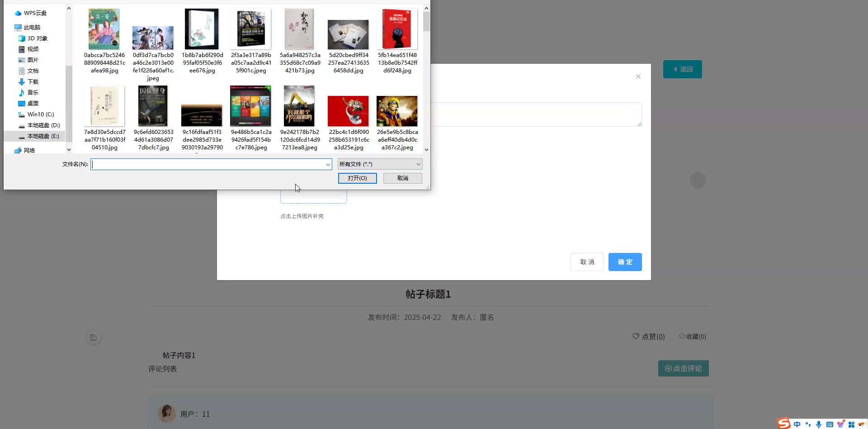868x429 pixels.
Task: Open WPS云盘 in the navigation pane
Action: [30, 13]
